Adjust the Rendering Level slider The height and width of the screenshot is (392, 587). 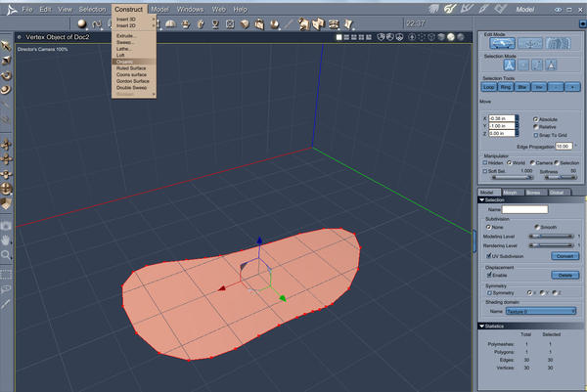[551, 245]
